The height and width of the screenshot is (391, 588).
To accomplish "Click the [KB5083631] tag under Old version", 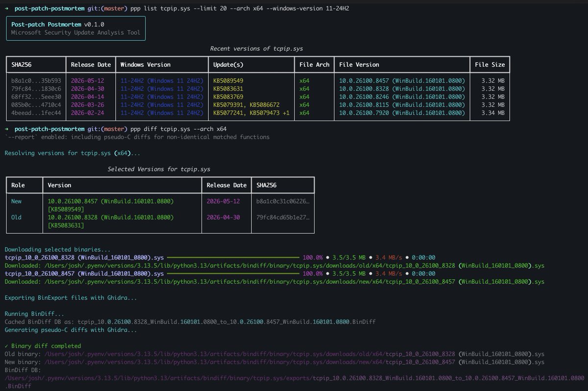I will (x=66, y=225).
